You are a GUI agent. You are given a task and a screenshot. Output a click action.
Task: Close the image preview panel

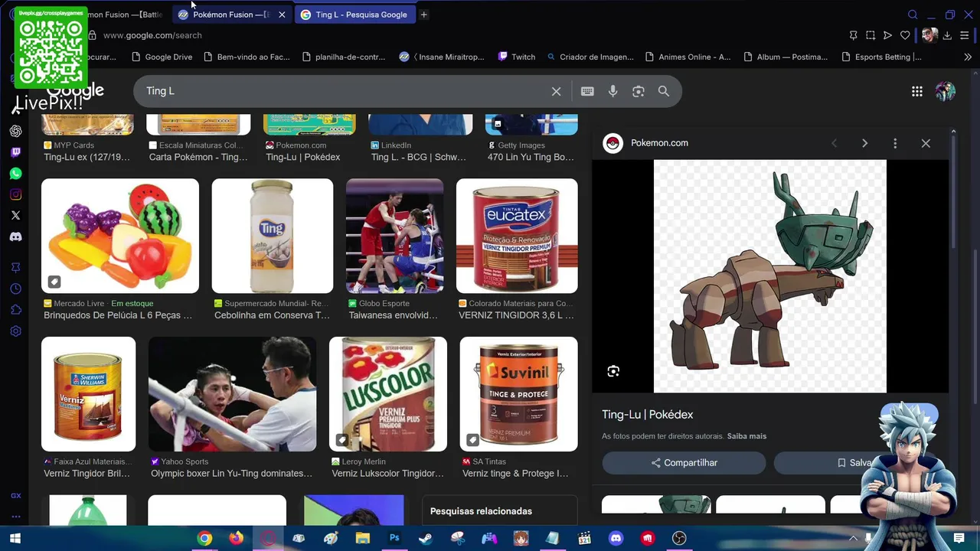tap(926, 143)
